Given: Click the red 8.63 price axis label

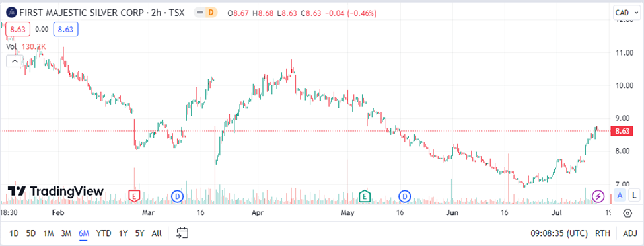Looking at the screenshot, I should point(622,131).
